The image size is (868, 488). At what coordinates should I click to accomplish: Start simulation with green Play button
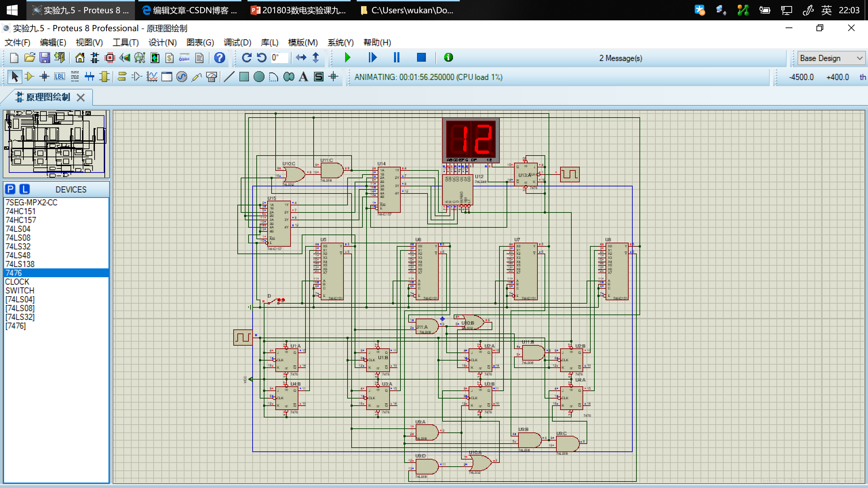[x=348, y=58]
